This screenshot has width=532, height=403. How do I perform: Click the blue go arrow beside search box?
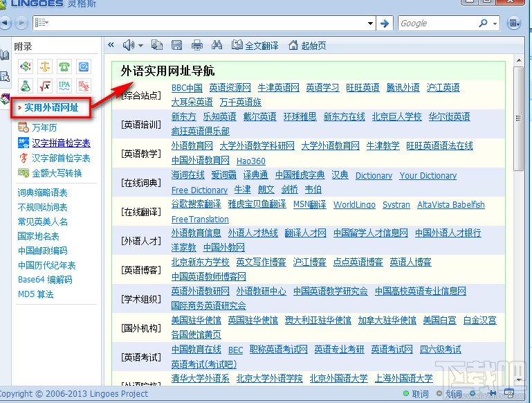[385, 24]
